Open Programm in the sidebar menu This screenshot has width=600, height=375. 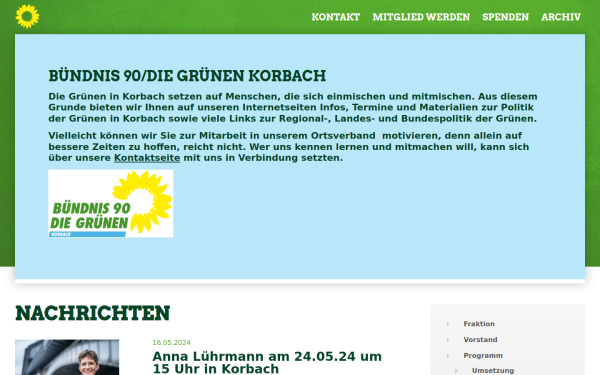click(x=483, y=355)
